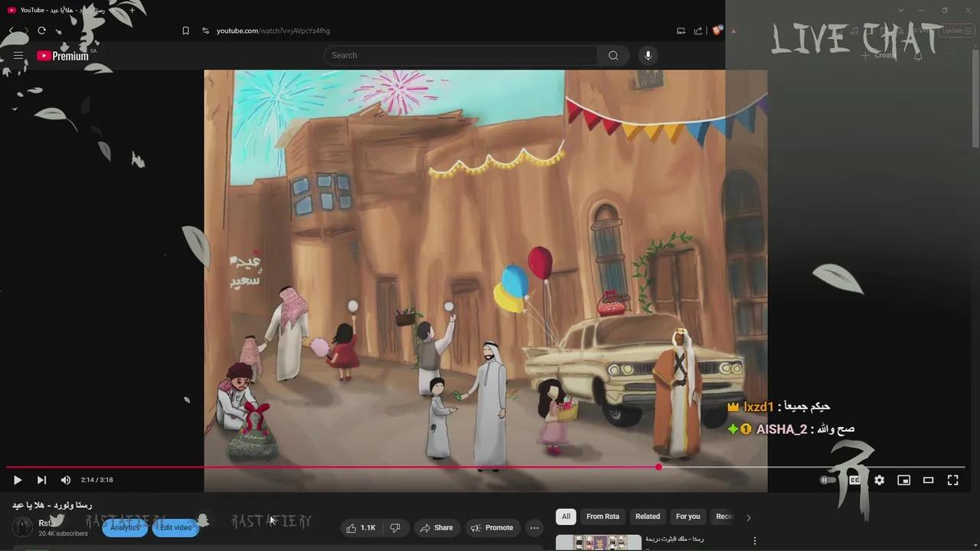
Task: Click the Promote button
Action: click(x=492, y=528)
